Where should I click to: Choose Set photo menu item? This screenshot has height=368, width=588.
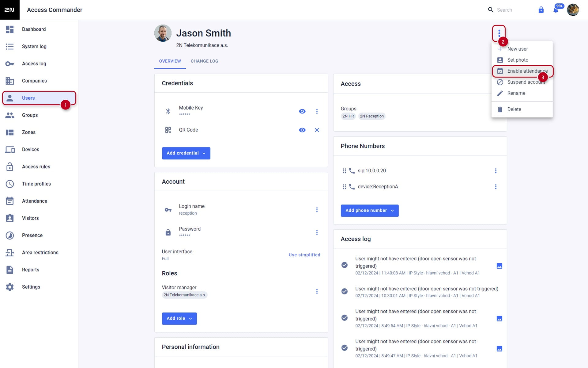(522, 60)
